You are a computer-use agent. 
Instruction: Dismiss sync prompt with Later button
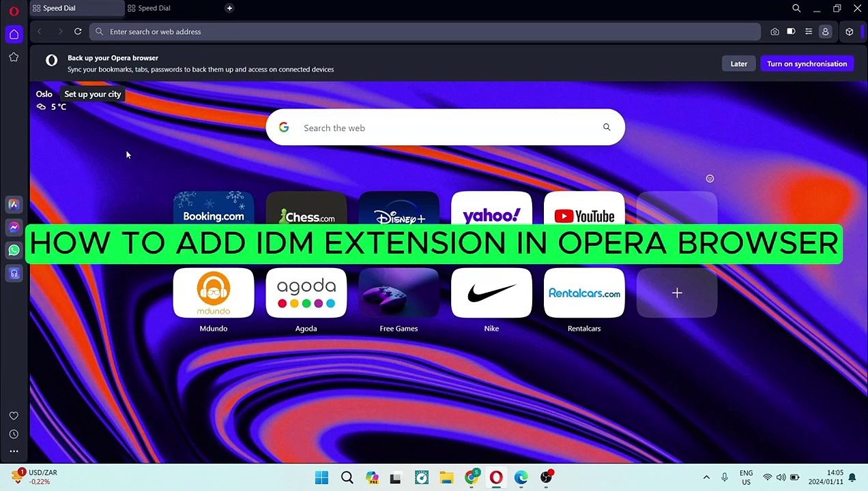coord(738,63)
